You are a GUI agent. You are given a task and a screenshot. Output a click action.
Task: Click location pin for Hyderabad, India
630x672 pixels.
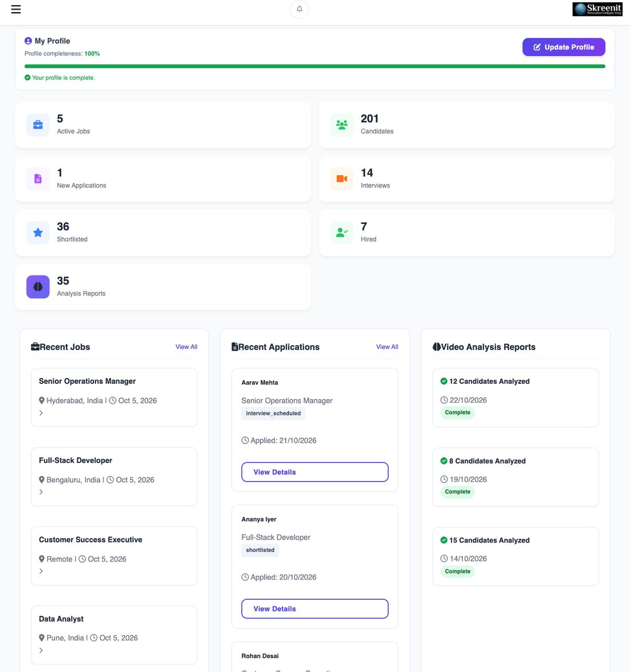(42, 400)
